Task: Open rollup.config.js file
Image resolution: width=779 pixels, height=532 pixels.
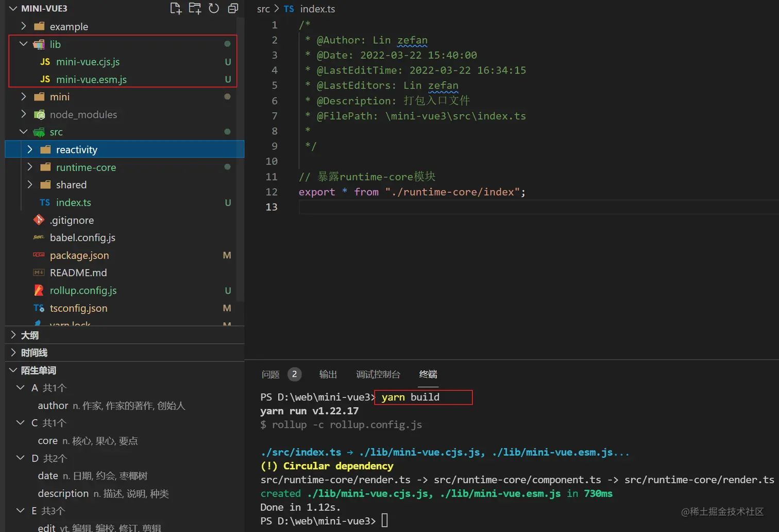Action: [83, 290]
